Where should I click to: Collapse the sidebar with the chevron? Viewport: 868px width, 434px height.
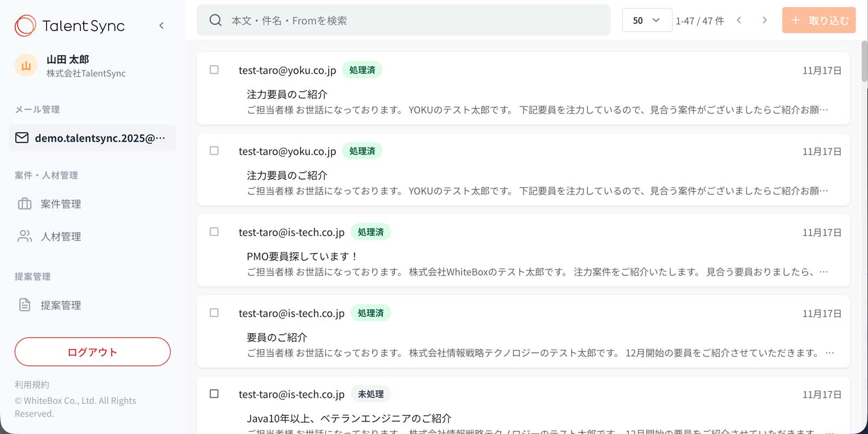pyautogui.click(x=161, y=25)
